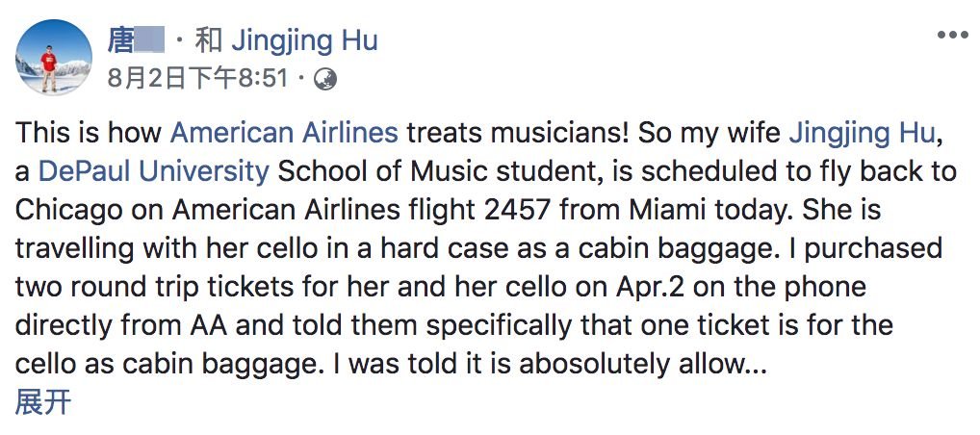Screen dimensions: 980x435
Task: Follow the blue American Airlines page link
Action: click(284, 132)
